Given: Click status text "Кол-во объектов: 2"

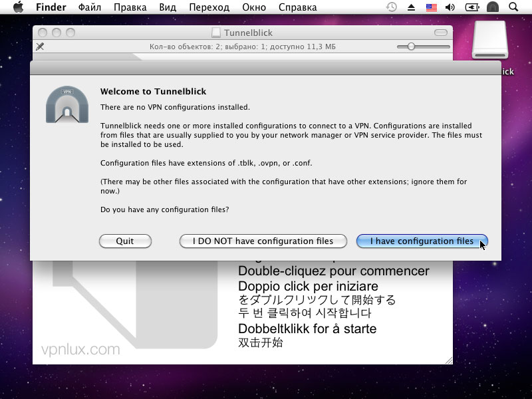Looking at the screenshot, I should coord(185,47).
